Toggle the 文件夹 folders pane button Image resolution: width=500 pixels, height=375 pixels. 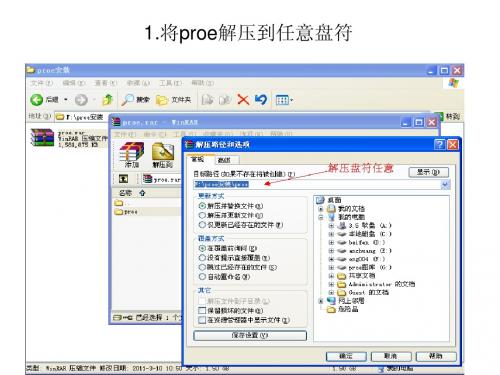(173, 100)
